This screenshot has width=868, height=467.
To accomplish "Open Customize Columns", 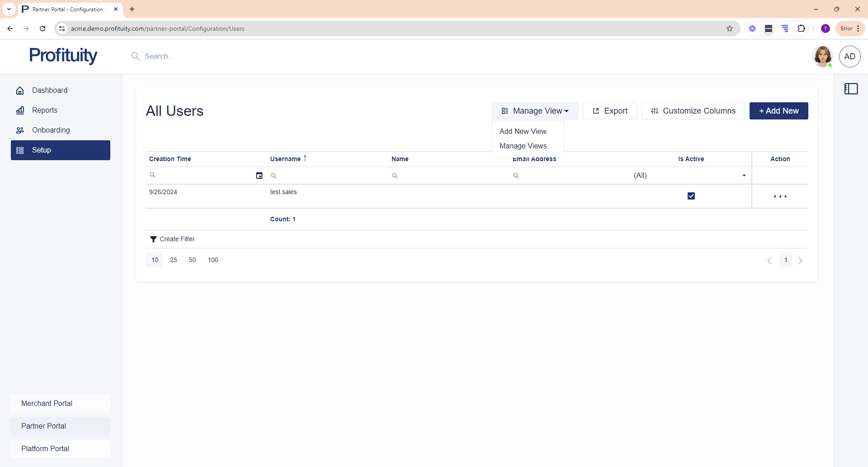I will coord(693,111).
